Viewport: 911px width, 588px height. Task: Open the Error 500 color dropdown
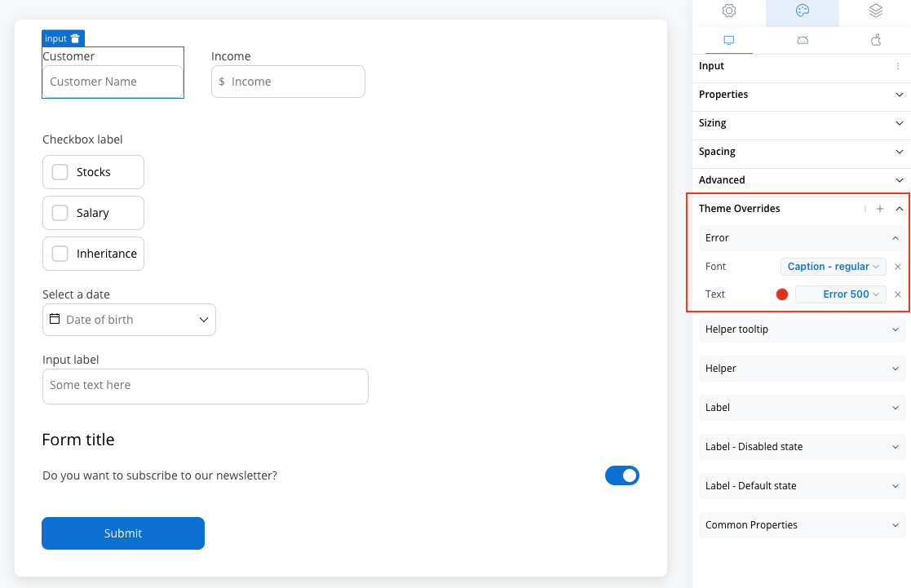(841, 294)
